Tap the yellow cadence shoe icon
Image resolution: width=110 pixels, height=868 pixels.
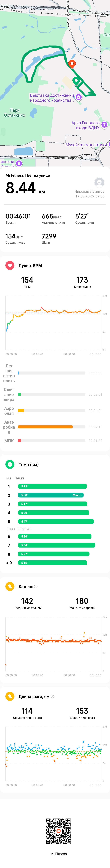coord(10,587)
